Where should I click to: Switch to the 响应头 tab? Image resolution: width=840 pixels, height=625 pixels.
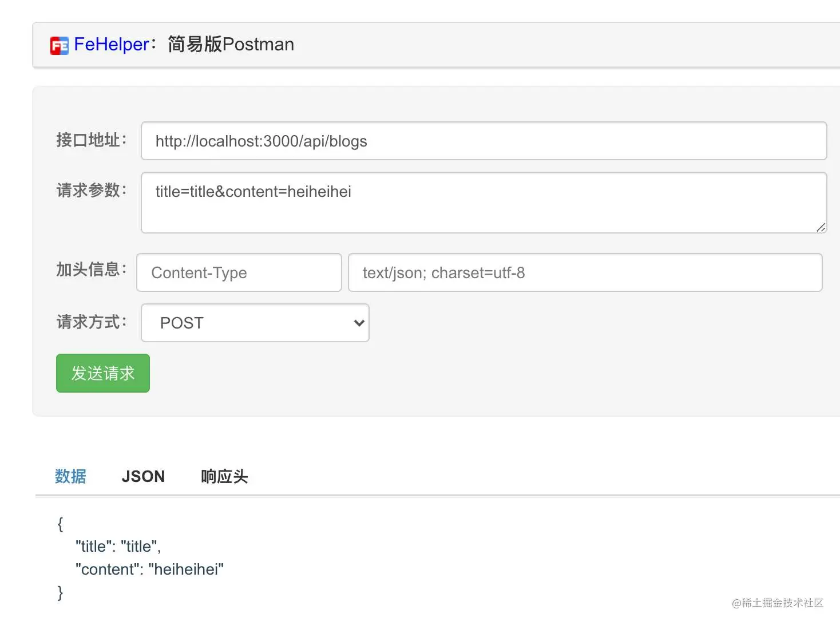[224, 476]
